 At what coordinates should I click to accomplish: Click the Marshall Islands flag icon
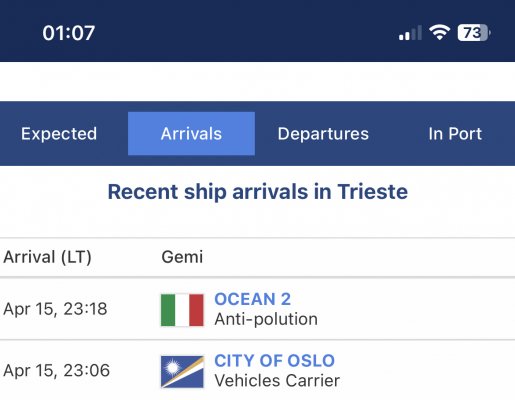[x=182, y=372]
